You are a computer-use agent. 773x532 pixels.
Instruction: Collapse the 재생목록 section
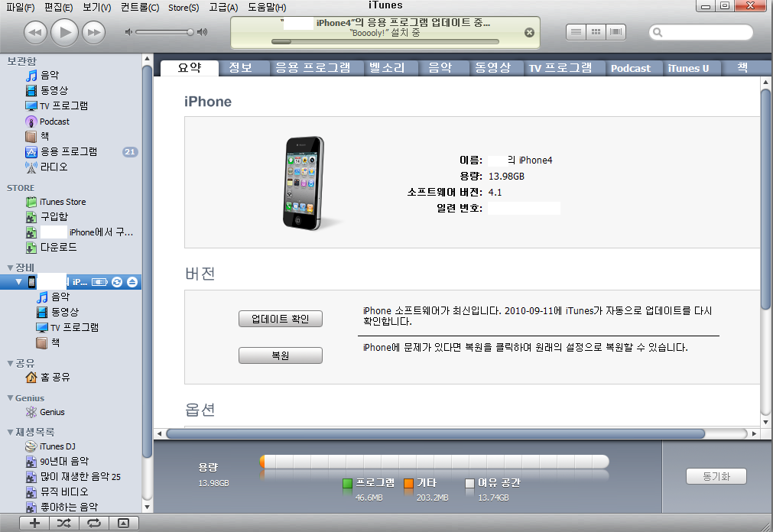(10, 433)
